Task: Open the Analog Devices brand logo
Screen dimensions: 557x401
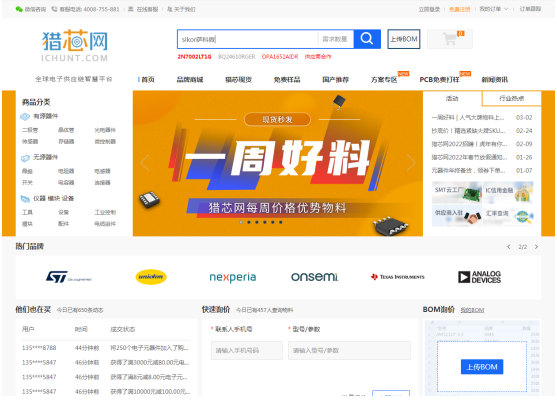Action: pyautogui.click(x=479, y=277)
